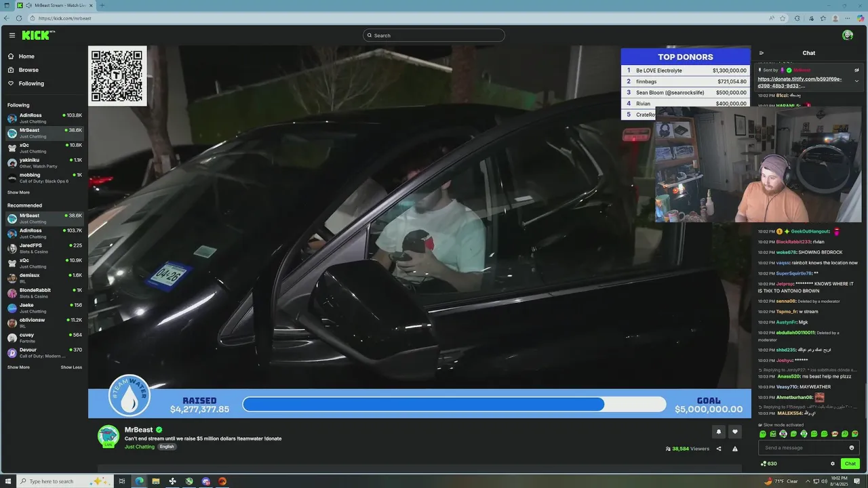Open Devour recommended channel
Image resolution: width=868 pixels, height=488 pixels.
pyautogui.click(x=44, y=352)
